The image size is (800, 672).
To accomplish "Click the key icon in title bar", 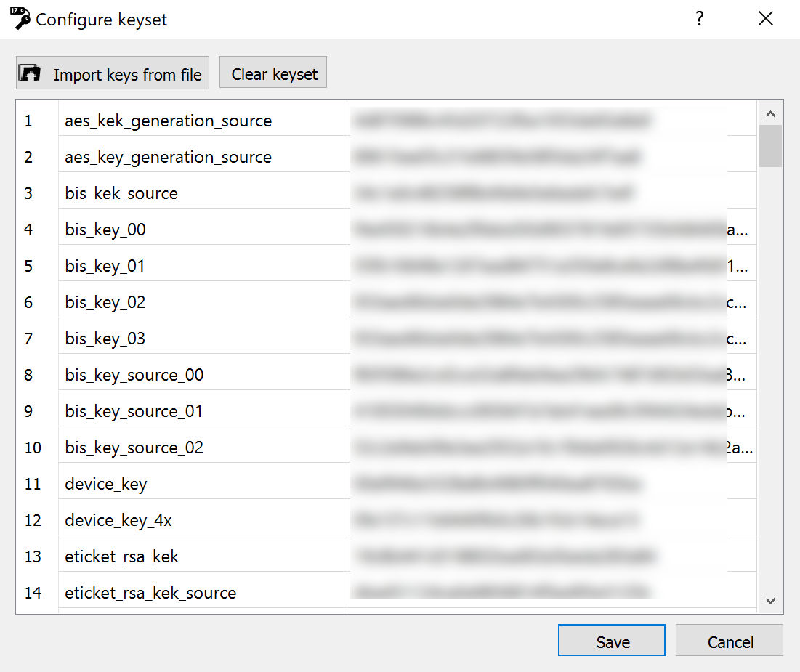I will pos(20,18).
